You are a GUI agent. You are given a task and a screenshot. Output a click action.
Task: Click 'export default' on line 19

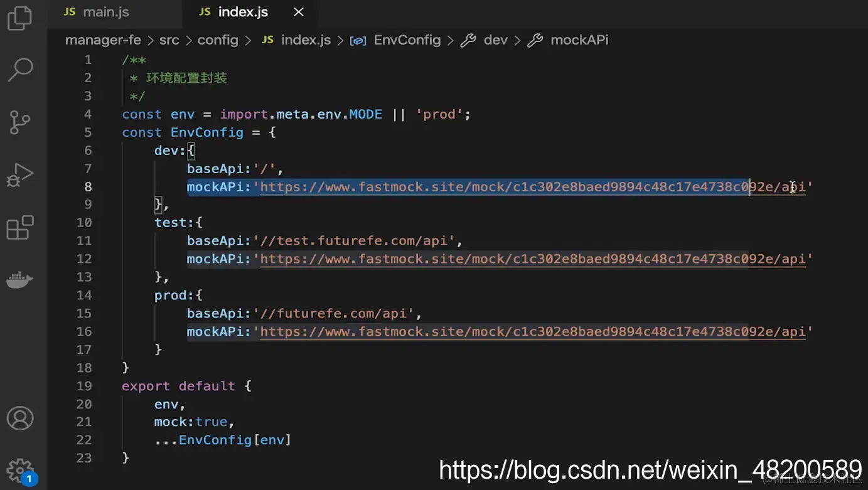[178, 386]
